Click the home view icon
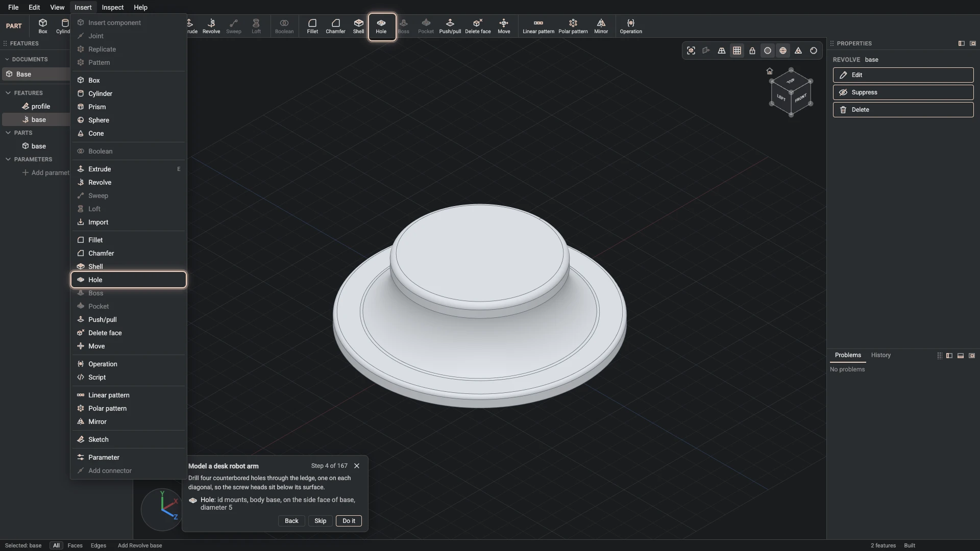 (770, 71)
